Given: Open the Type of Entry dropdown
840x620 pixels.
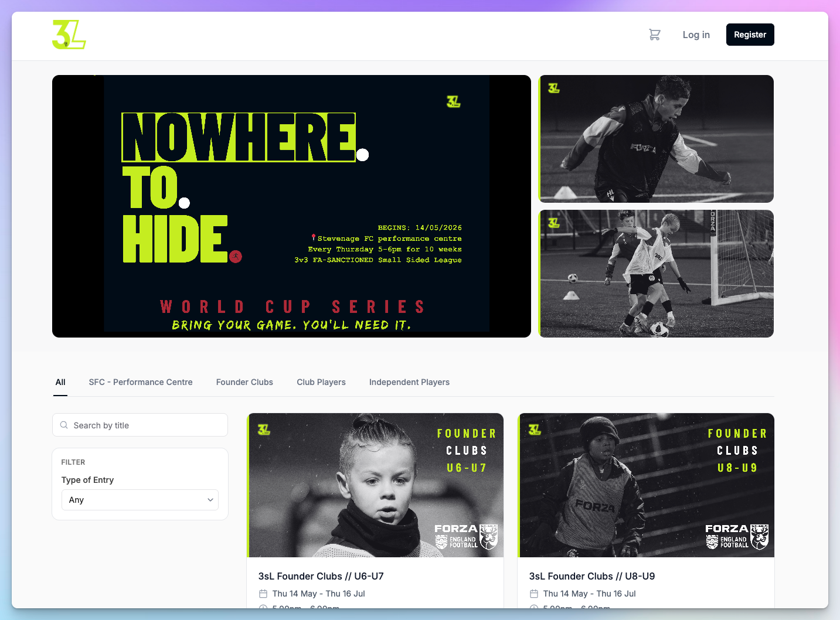Looking at the screenshot, I should coord(140,500).
